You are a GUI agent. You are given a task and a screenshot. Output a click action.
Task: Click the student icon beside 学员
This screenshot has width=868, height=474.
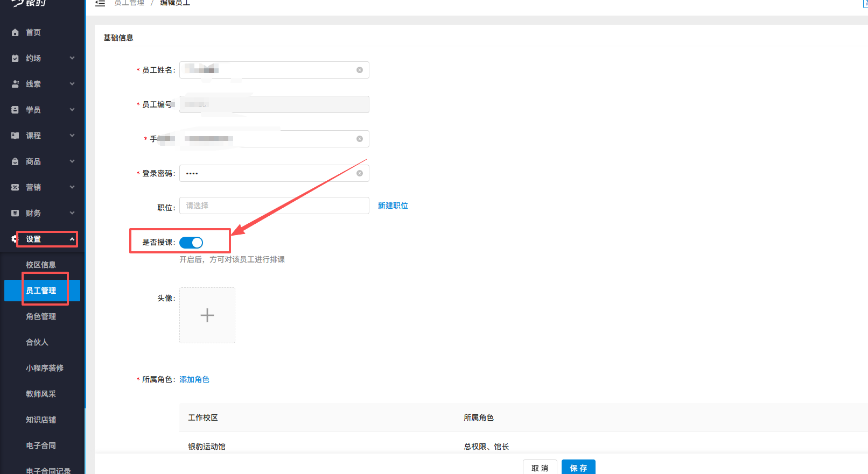[x=15, y=110]
